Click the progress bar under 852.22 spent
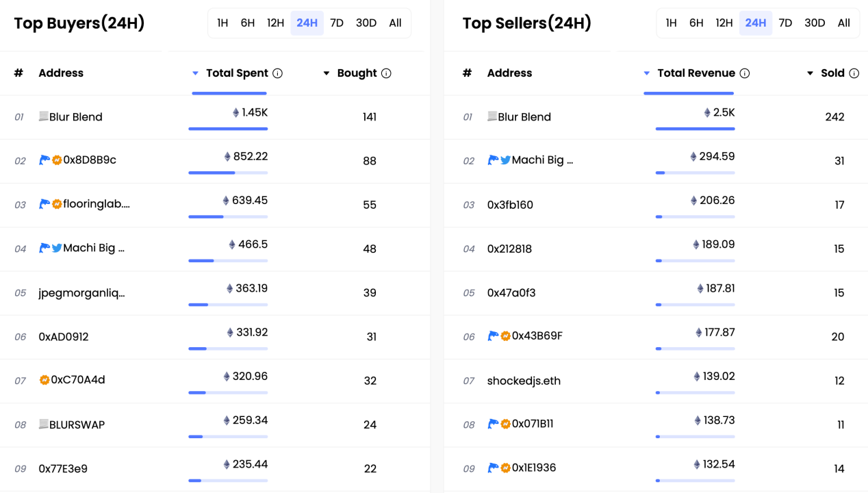 pyautogui.click(x=228, y=173)
